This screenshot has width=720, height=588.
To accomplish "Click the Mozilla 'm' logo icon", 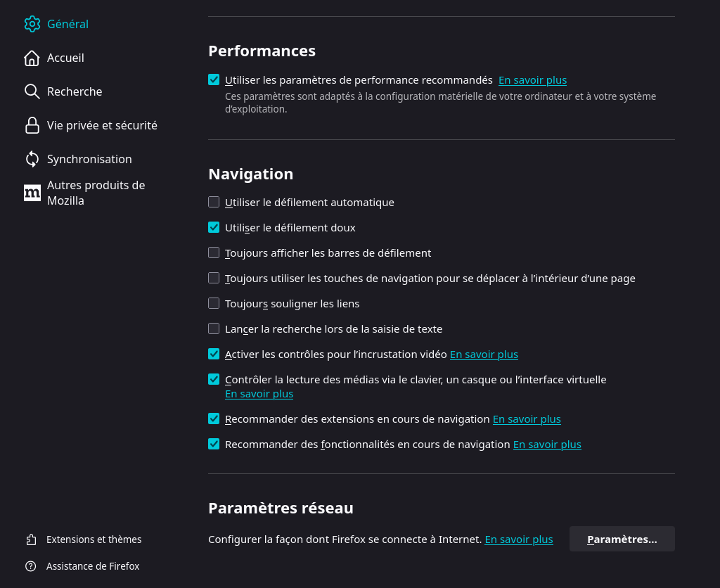I will click(x=32, y=193).
